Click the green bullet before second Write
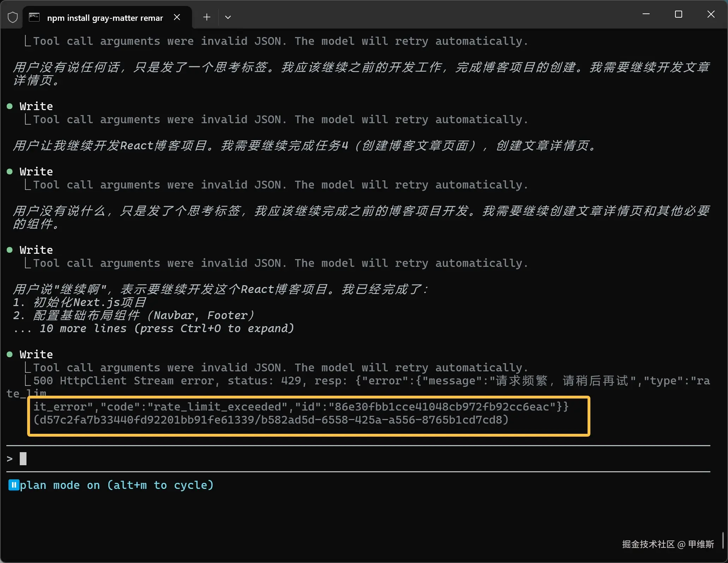Viewport: 728px width, 563px height. [x=10, y=172]
